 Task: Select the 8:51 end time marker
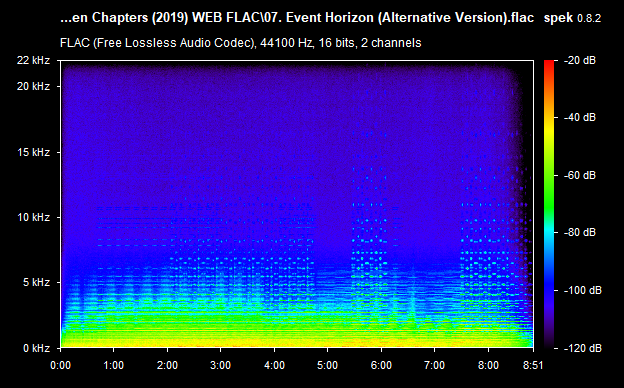coord(533,365)
